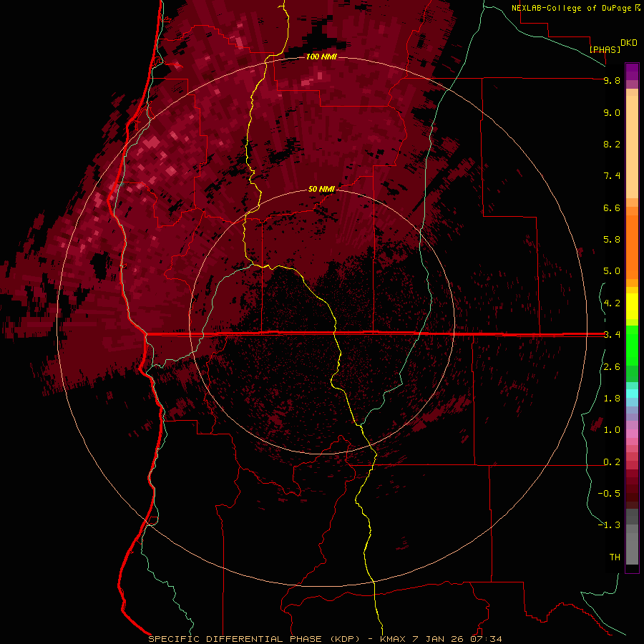Click the 2.6 value on the color scale
This screenshot has height=644, width=644.
[x=612, y=367]
